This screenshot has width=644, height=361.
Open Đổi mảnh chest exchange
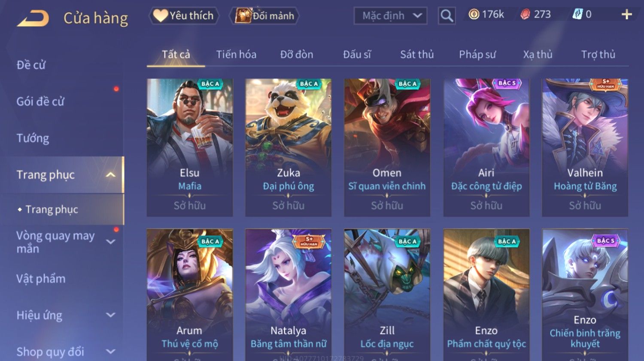(x=264, y=16)
